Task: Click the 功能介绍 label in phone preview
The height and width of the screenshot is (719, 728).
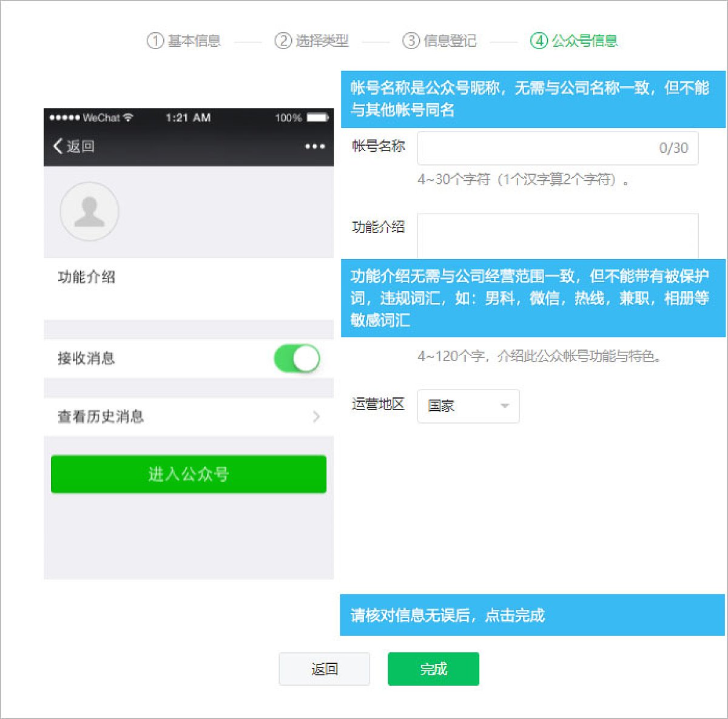Action: [86, 277]
